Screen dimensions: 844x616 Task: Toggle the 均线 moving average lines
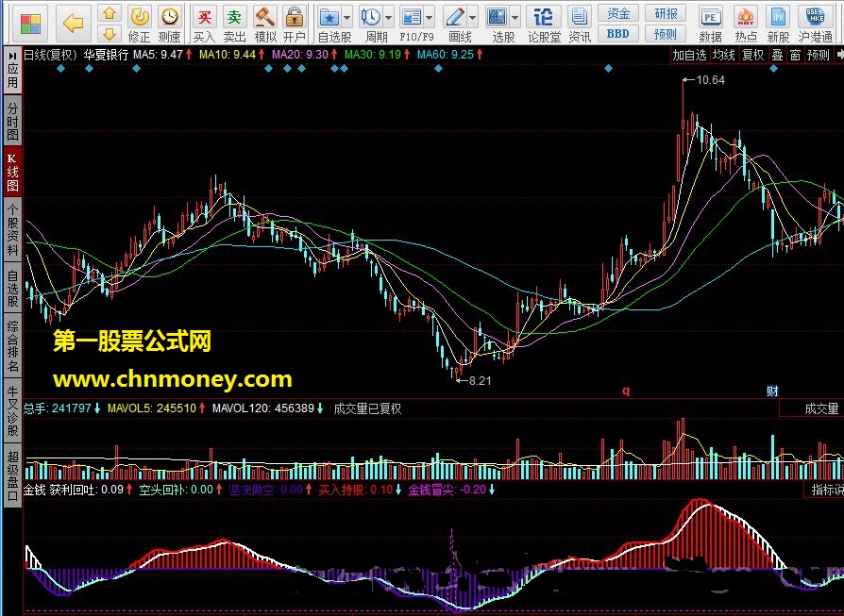[x=723, y=55]
